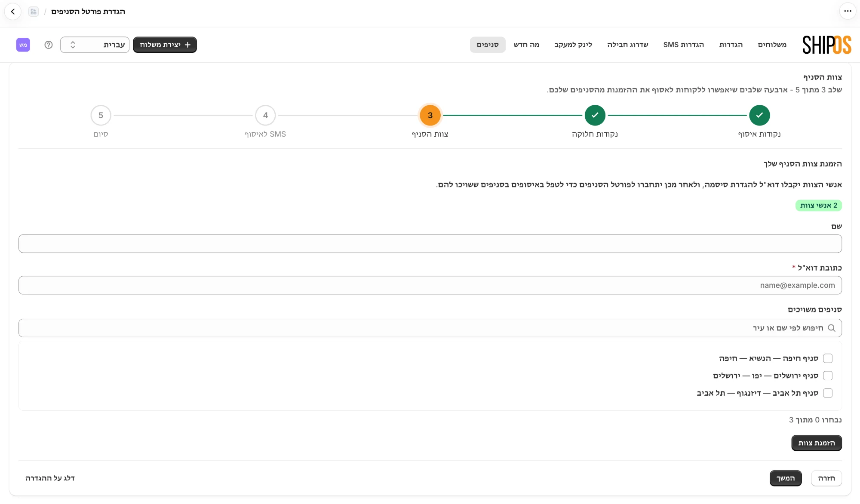Open the משלוחים tab
The width and height of the screenshot is (860, 504).
tap(772, 45)
